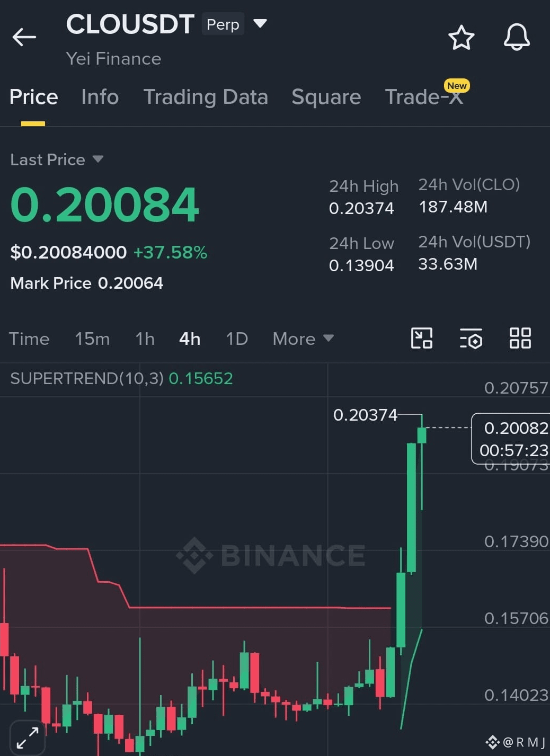Screen dimensions: 550x756
Task: Tap the tall green breakout candle
Action: click(x=411, y=508)
